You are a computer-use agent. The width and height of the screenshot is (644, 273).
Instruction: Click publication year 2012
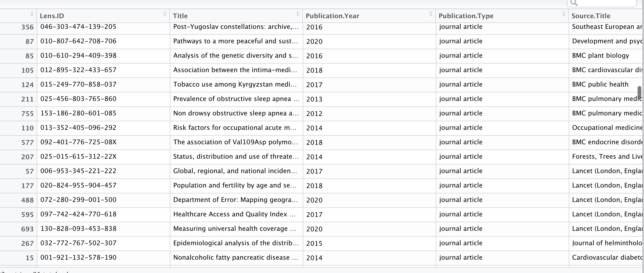coord(314,114)
